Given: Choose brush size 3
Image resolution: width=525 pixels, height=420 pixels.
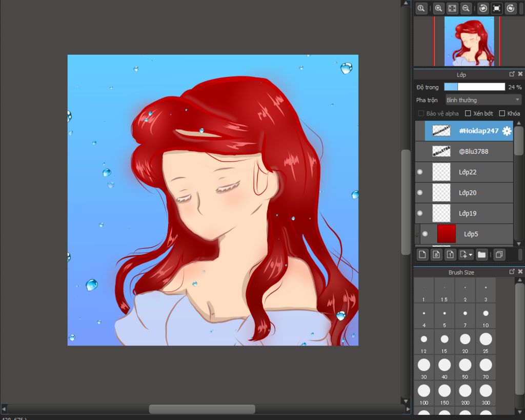Looking at the screenshot, I should [x=486, y=290].
